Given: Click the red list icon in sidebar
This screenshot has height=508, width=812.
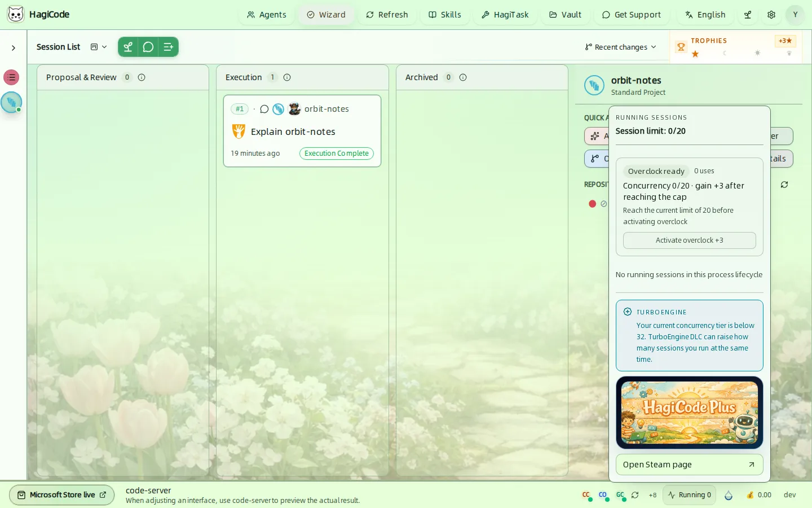Looking at the screenshot, I should [x=11, y=77].
